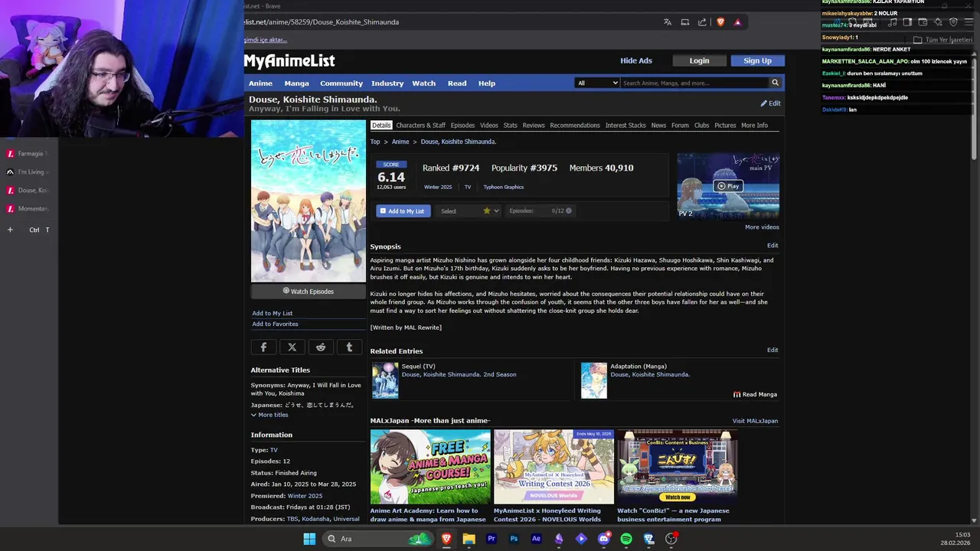Open Obsidian app from taskbar
The height and width of the screenshot is (551, 980).
coord(559,539)
